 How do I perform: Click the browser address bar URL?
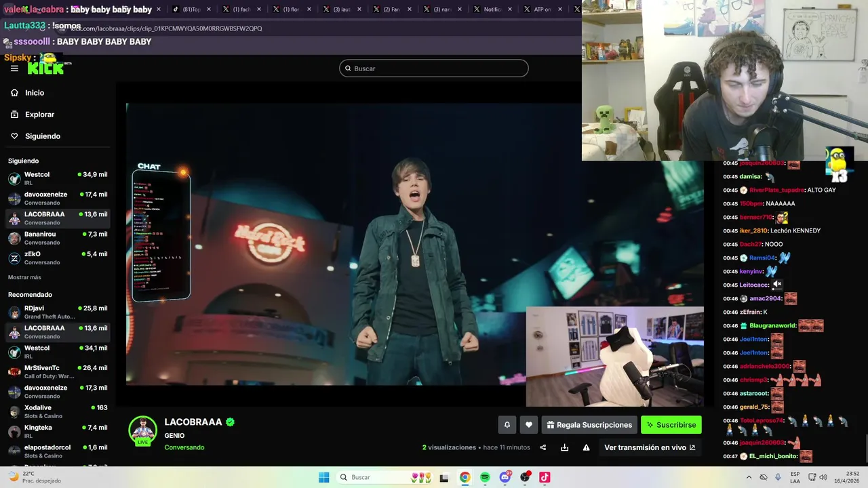coord(166,28)
